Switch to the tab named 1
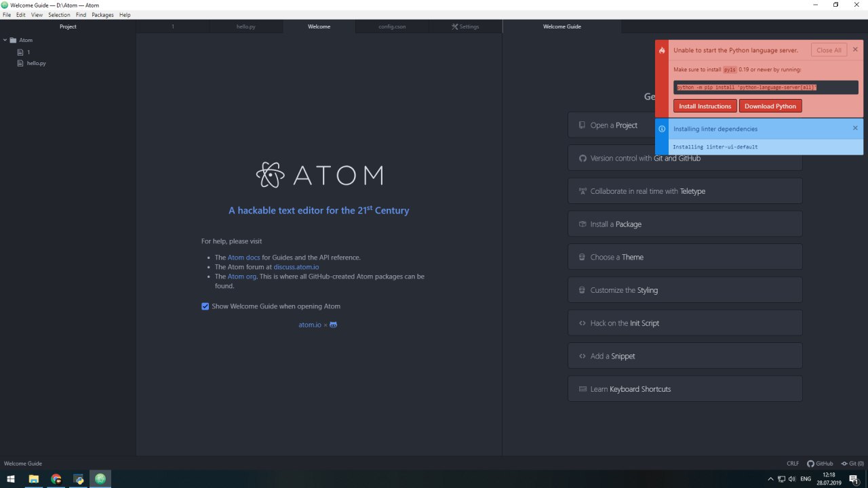The width and height of the screenshot is (868, 488). (173, 26)
